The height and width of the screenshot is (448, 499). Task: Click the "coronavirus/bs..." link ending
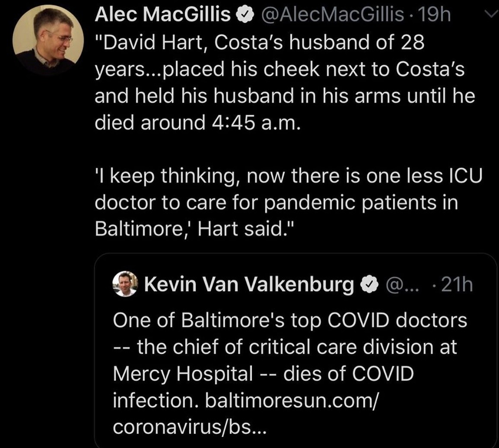pos(190,427)
